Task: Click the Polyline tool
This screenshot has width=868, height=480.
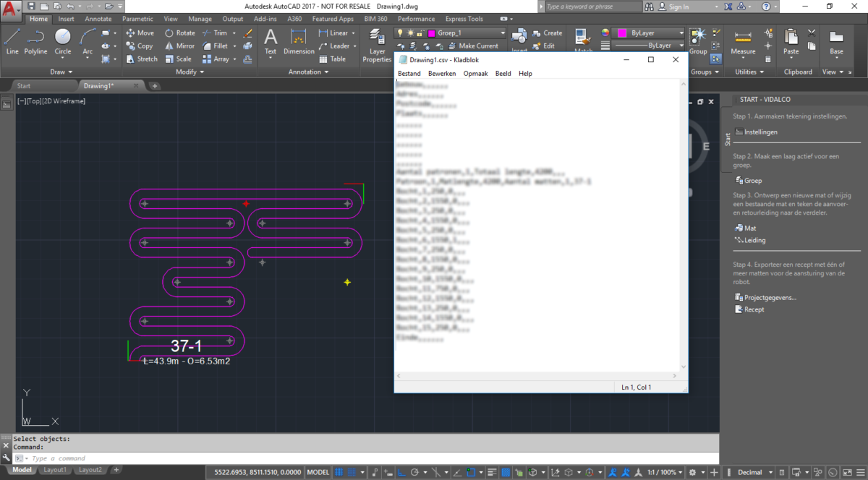Action: pyautogui.click(x=35, y=40)
